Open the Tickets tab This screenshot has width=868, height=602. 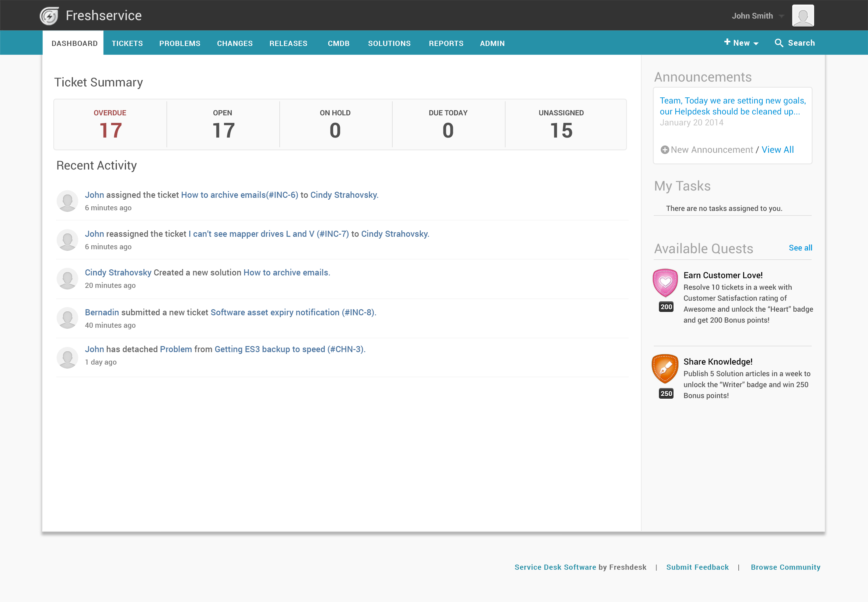[x=127, y=44]
